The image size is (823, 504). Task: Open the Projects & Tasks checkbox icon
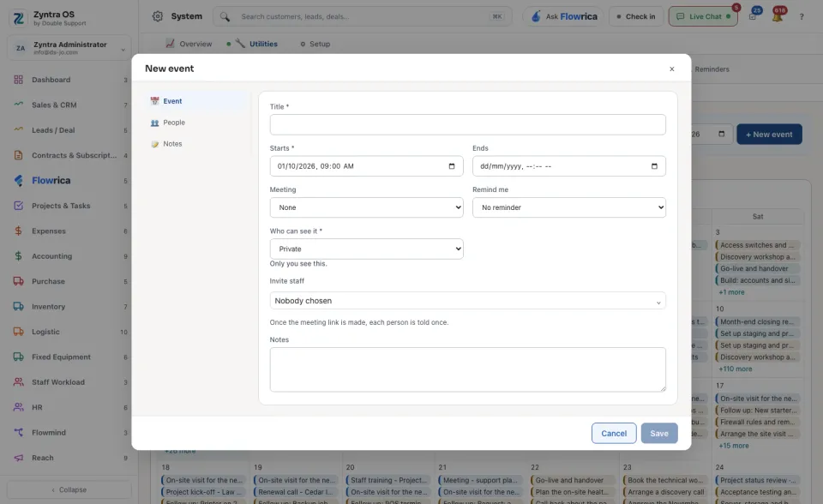[18, 206]
